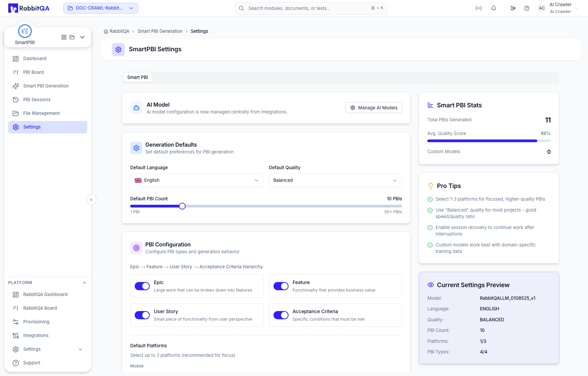Open PBI Sessions menu item
Screen dimensions: 588x376
click(48, 100)
